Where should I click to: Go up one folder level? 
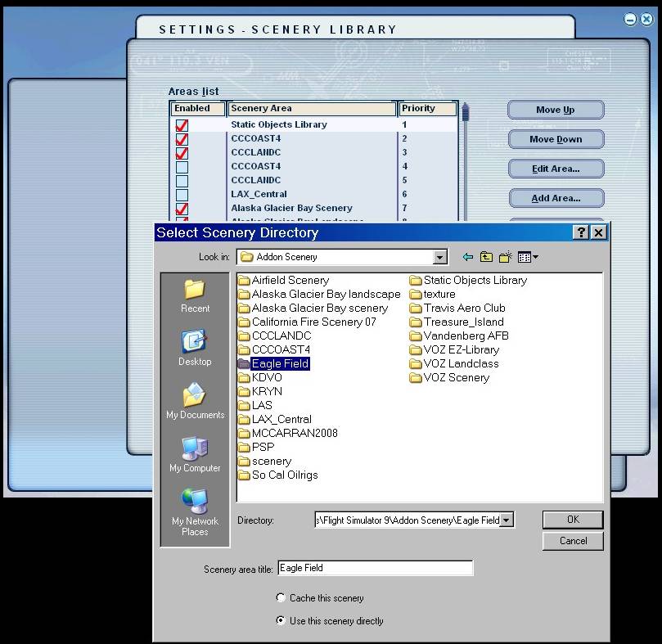[487, 257]
